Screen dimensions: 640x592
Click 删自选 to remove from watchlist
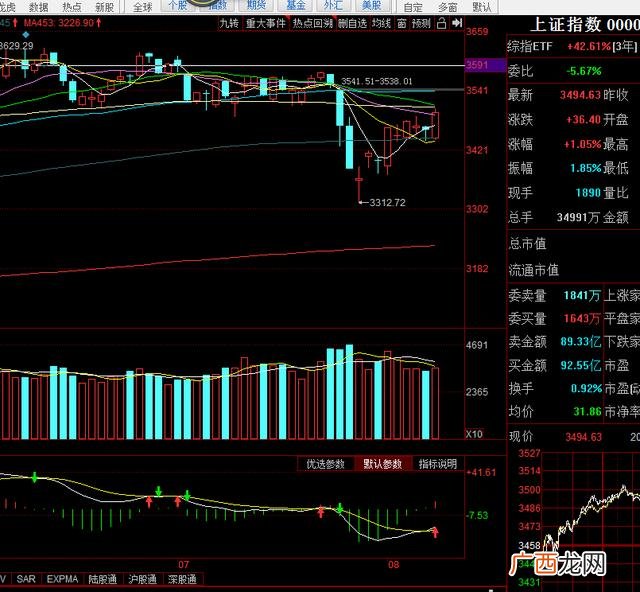(x=353, y=24)
